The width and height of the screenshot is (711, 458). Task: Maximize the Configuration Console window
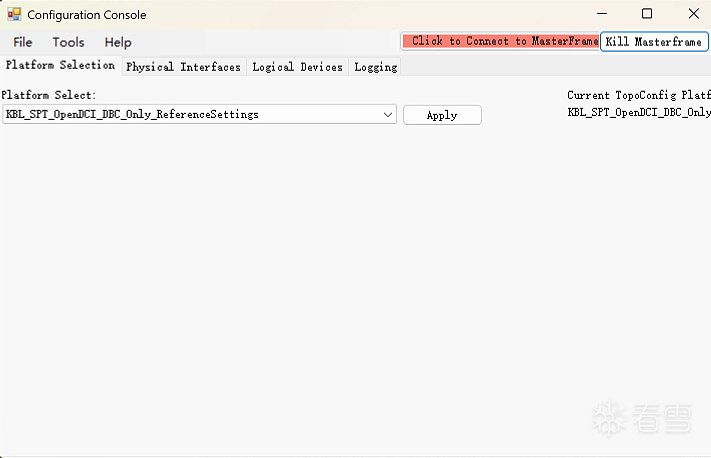pos(647,14)
